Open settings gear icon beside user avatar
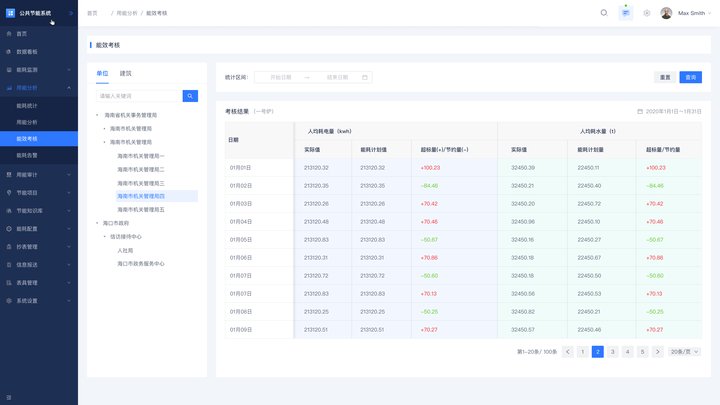 [647, 13]
